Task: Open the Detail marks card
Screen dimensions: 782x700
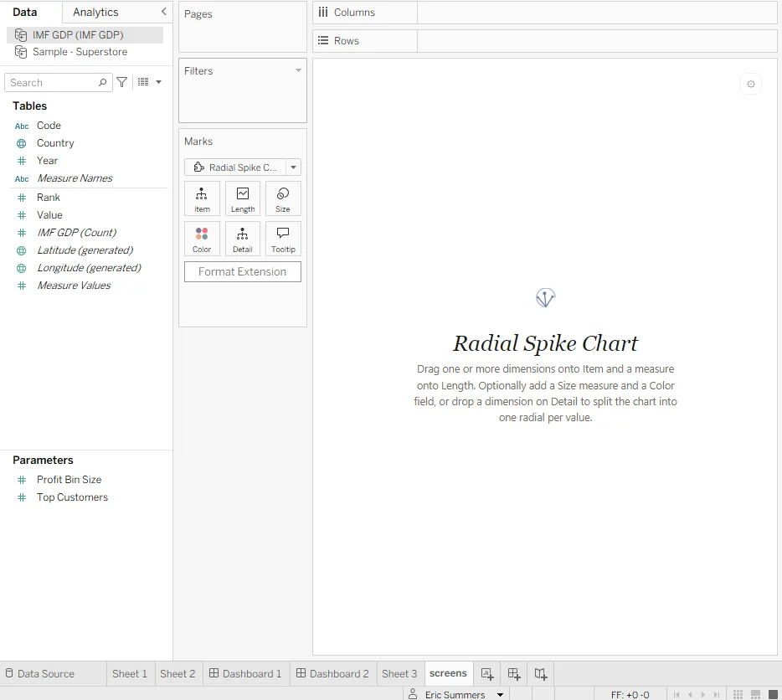Action: click(242, 239)
